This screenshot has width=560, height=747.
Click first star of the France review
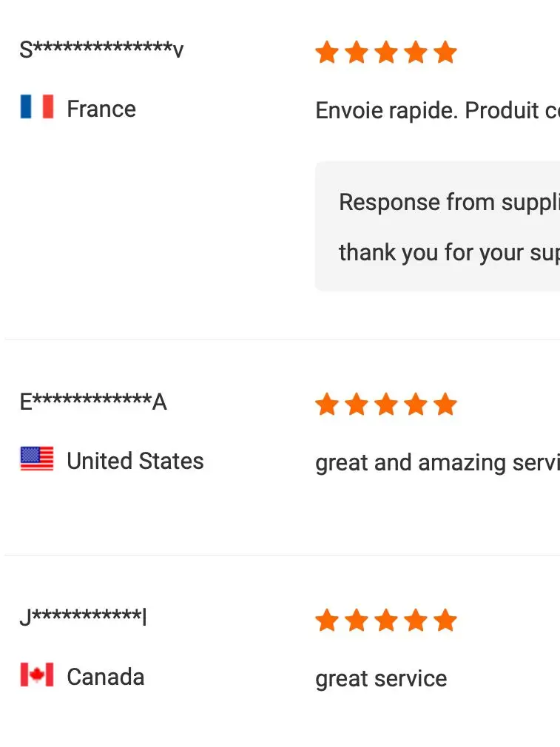(x=327, y=53)
